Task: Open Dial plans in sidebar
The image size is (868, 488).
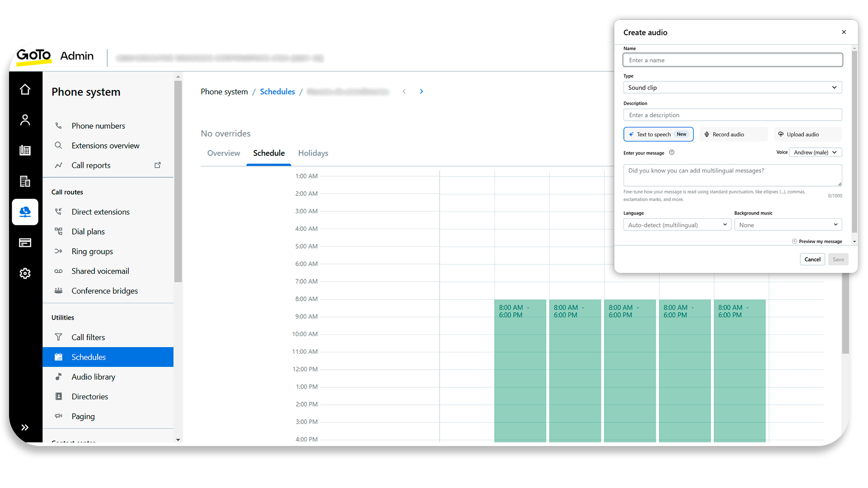Action: point(88,231)
